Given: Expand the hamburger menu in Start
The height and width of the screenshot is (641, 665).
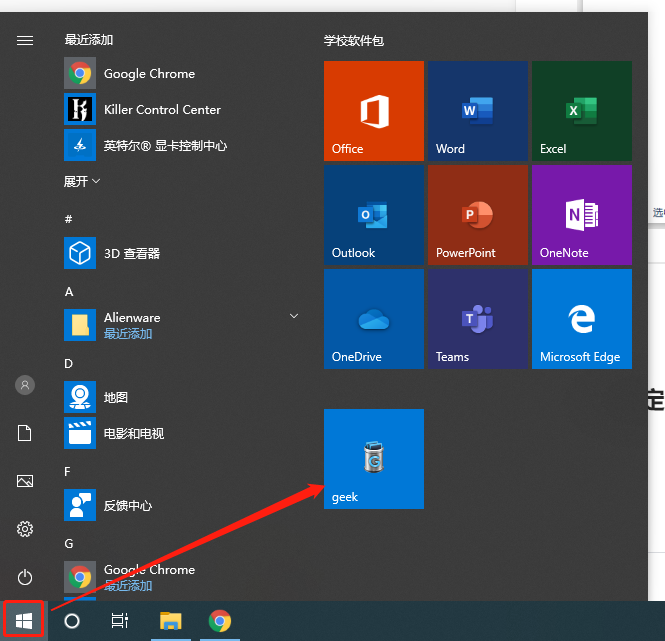Looking at the screenshot, I should click(x=25, y=40).
